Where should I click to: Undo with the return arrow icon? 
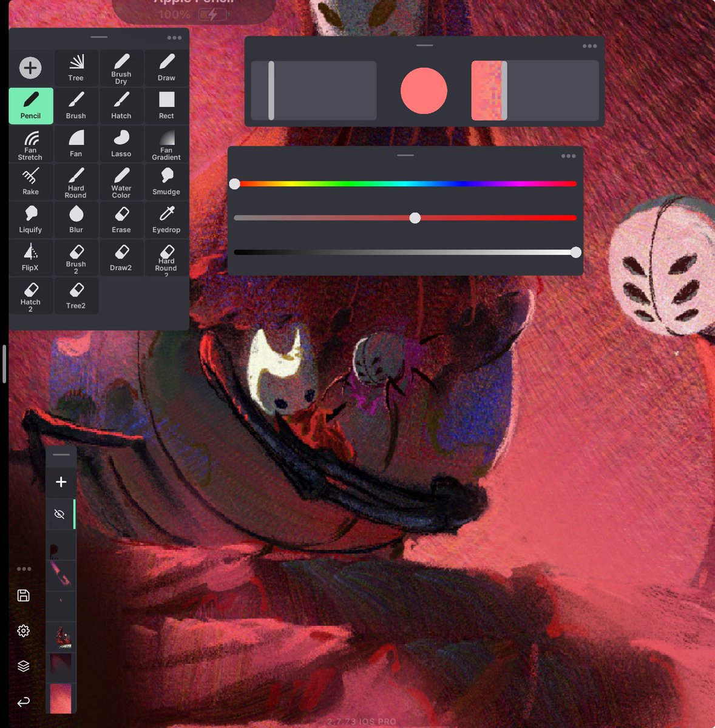(24, 702)
